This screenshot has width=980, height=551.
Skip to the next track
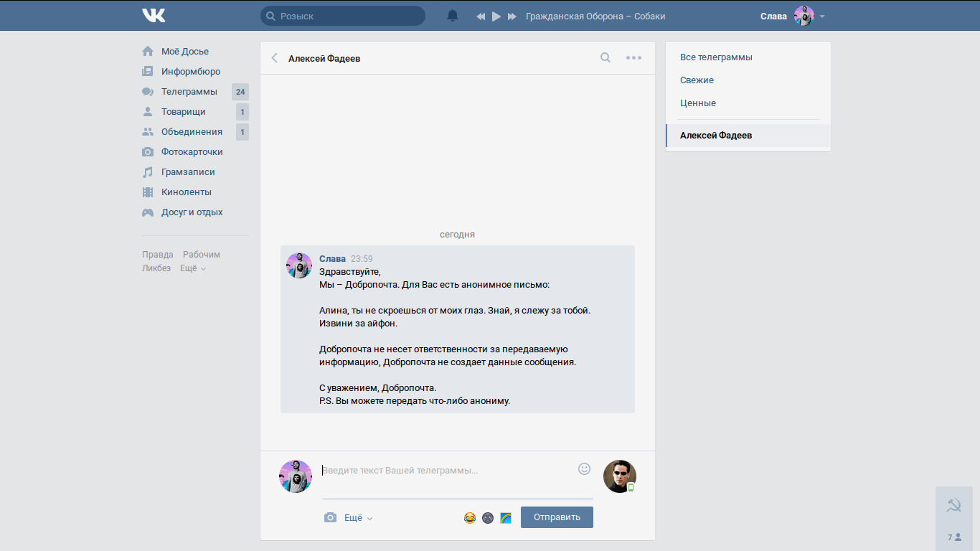tap(512, 17)
